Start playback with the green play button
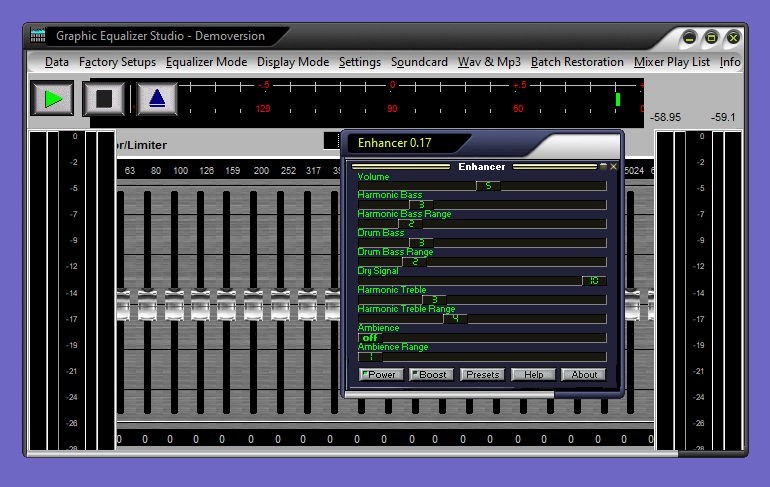 point(53,99)
